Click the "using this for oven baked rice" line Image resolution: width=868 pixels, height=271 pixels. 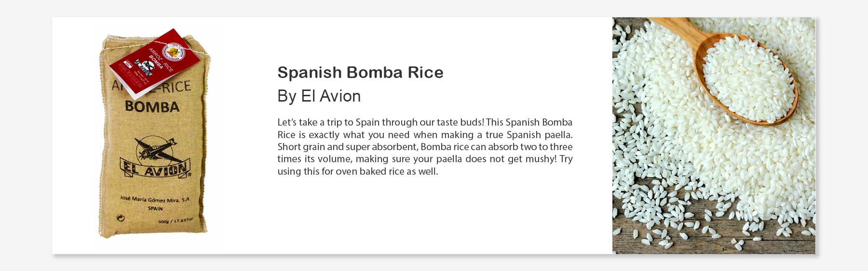pyautogui.click(x=357, y=171)
